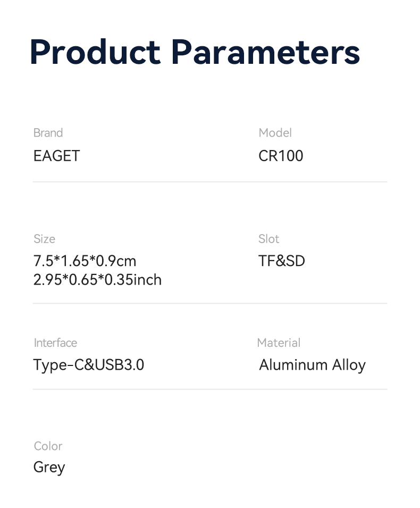Viewport: 420px width, 508px height.
Task: Select the EAGET brand value
Action: pyautogui.click(x=56, y=156)
